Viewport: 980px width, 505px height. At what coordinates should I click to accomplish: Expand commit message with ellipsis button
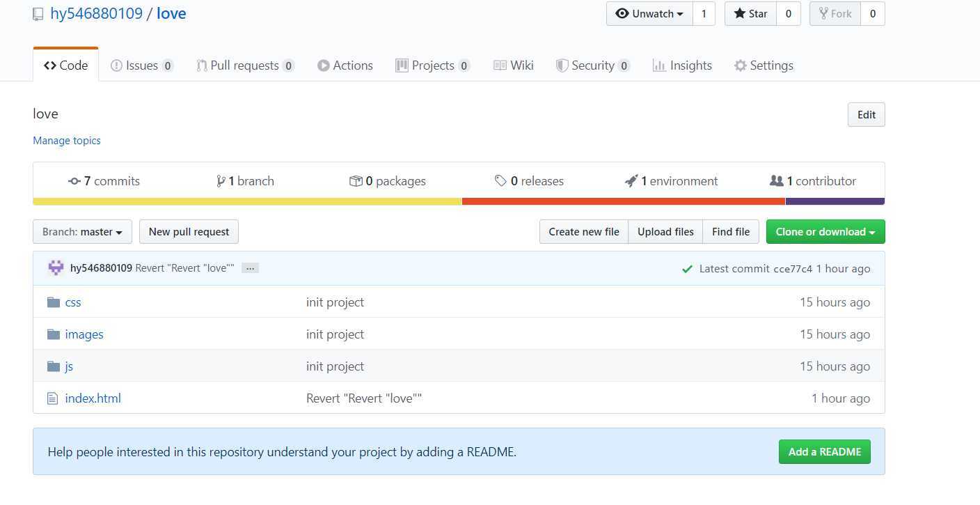pos(250,268)
